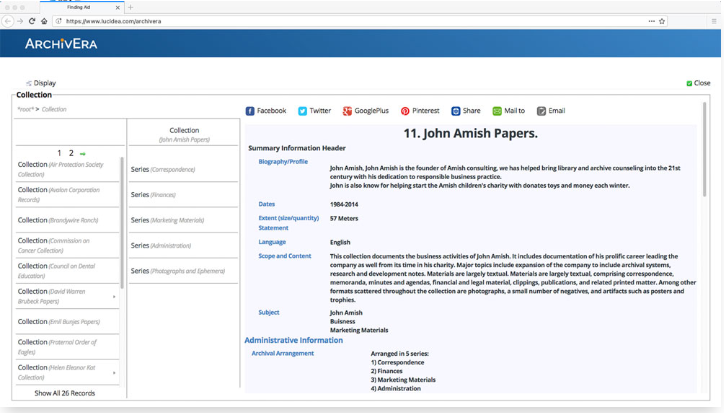Click the '57 Meters' extent value
Image resolution: width=724 pixels, height=413 pixels.
[x=344, y=219]
